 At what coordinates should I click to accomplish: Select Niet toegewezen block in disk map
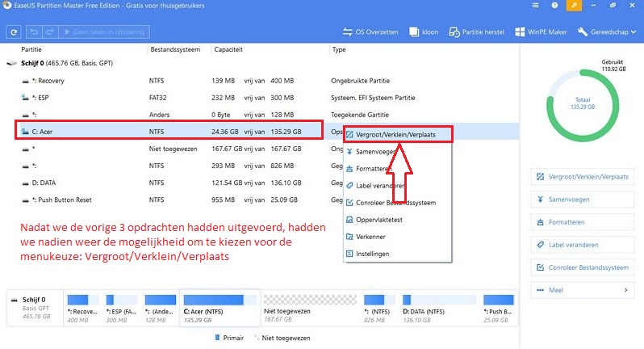coord(310,309)
